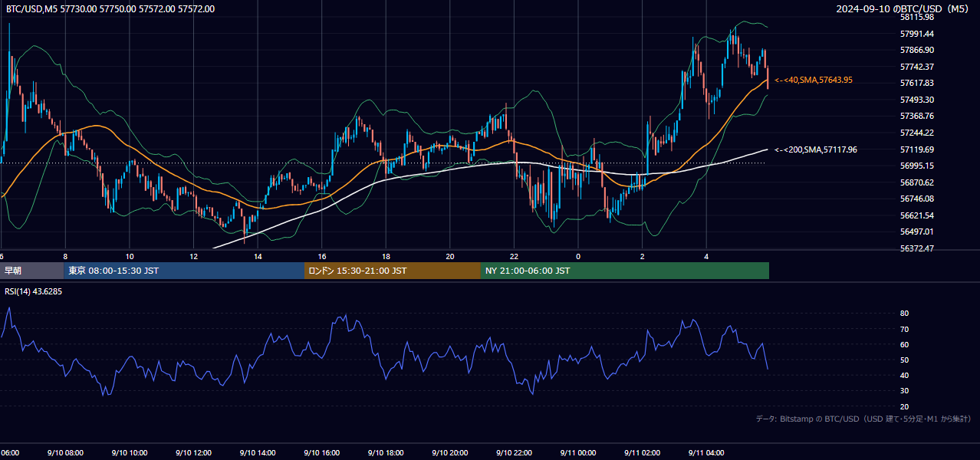Click RSI level 30 on axis

click(x=904, y=391)
